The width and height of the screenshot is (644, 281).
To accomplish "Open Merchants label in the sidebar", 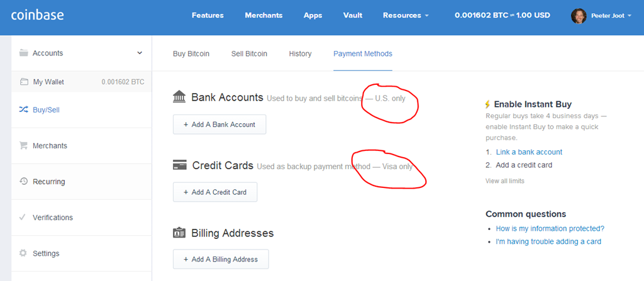I will point(50,145).
